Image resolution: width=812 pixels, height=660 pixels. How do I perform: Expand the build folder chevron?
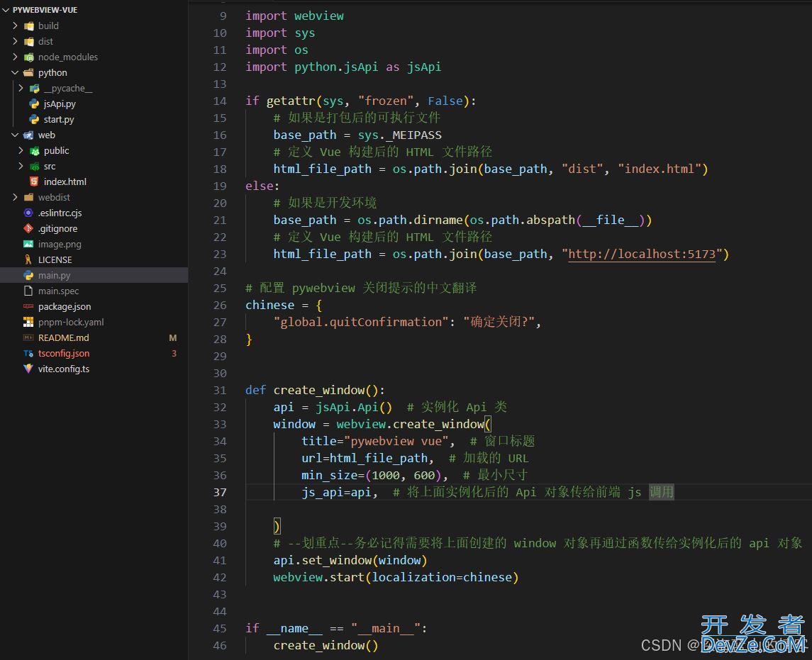[15, 26]
